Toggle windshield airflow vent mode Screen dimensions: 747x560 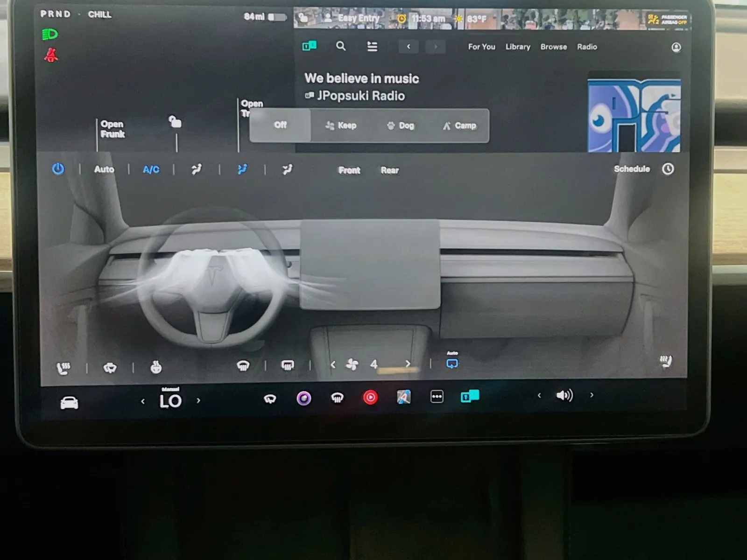pyautogui.click(x=197, y=169)
